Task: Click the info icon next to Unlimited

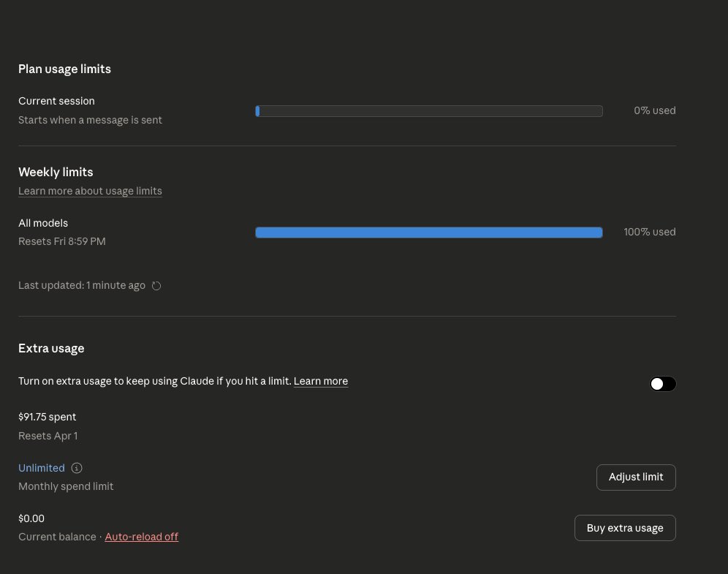Action: tap(77, 468)
